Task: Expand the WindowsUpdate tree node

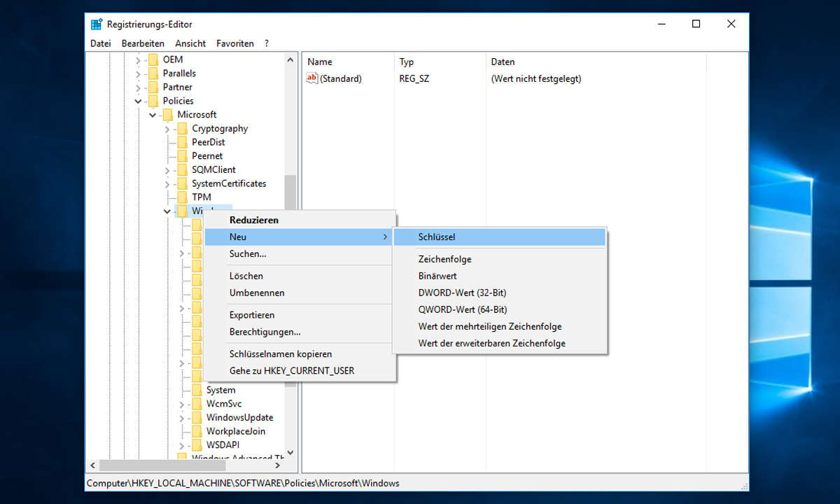Action: (182, 418)
